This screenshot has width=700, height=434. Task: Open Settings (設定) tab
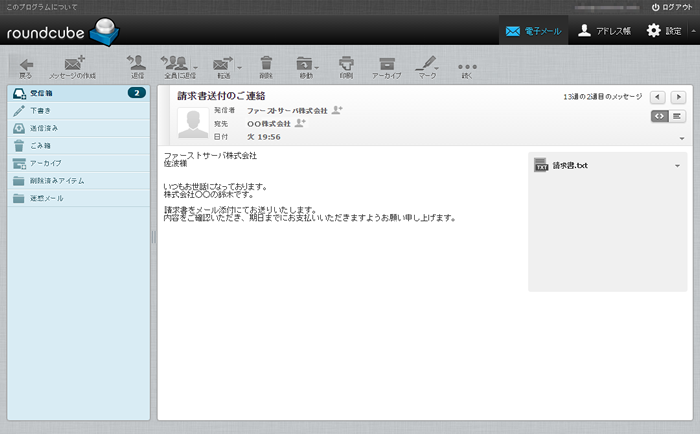point(667,30)
